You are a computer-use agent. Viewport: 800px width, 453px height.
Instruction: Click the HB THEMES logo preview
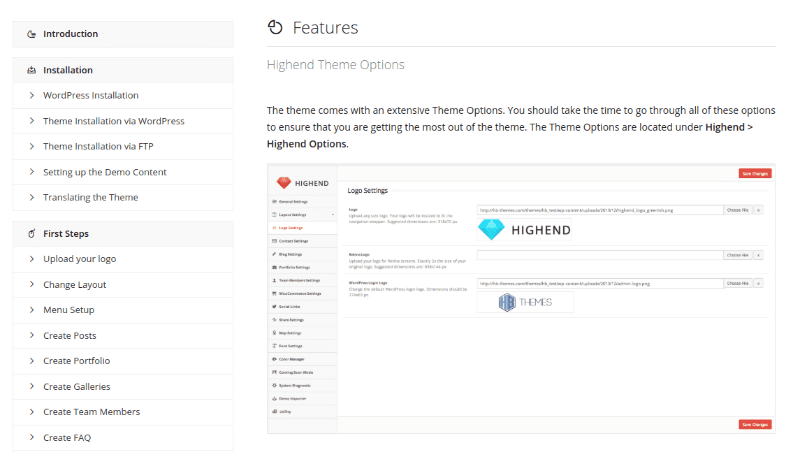(525, 302)
